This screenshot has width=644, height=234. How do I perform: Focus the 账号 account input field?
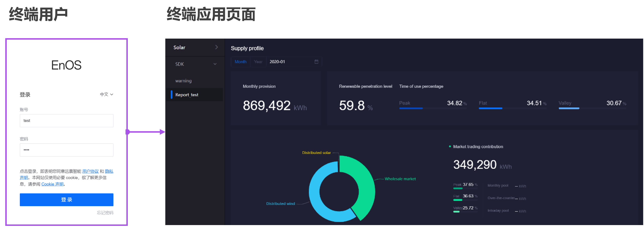click(67, 121)
